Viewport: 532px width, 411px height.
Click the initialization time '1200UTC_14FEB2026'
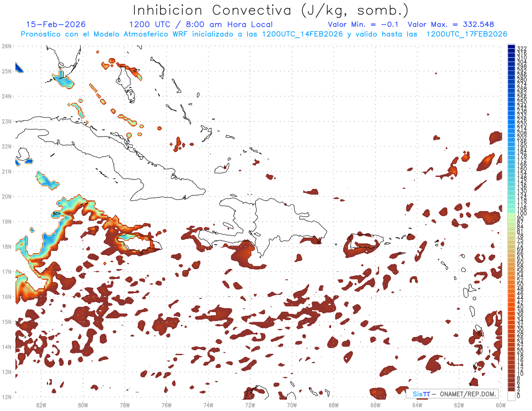coord(302,34)
